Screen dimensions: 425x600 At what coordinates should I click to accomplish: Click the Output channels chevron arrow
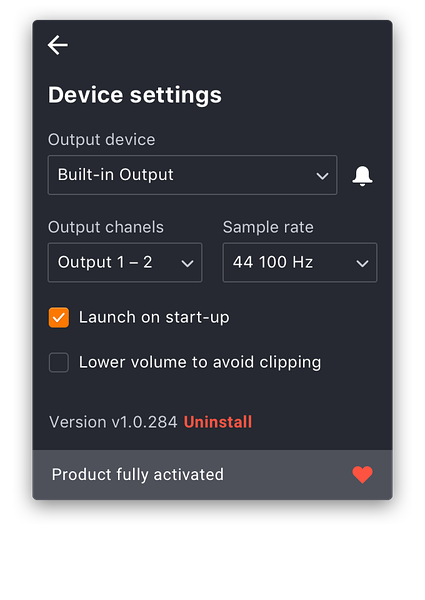pyautogui.click(x=187, y=263)
